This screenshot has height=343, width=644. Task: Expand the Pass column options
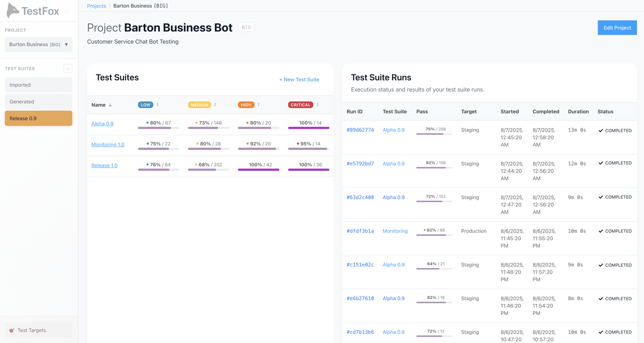tap(422, 112)
